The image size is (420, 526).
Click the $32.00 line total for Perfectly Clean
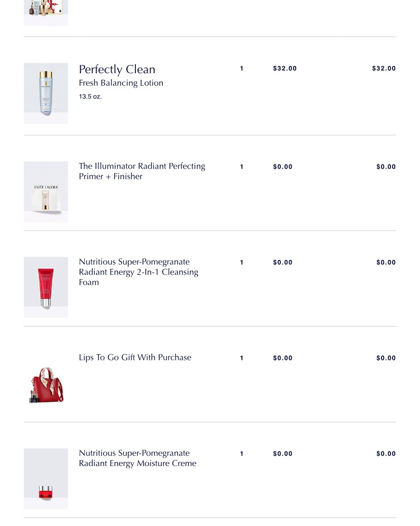[x=383, y=69]
